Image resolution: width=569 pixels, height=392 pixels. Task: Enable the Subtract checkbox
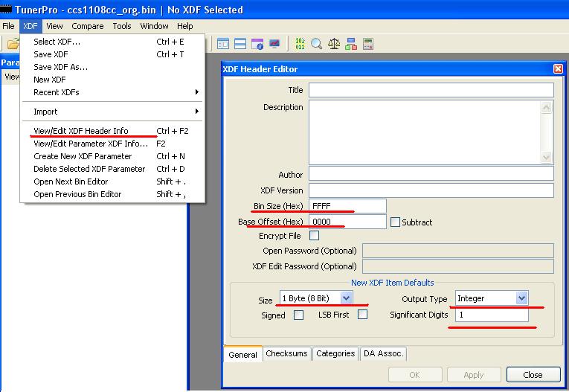[395, 222]
